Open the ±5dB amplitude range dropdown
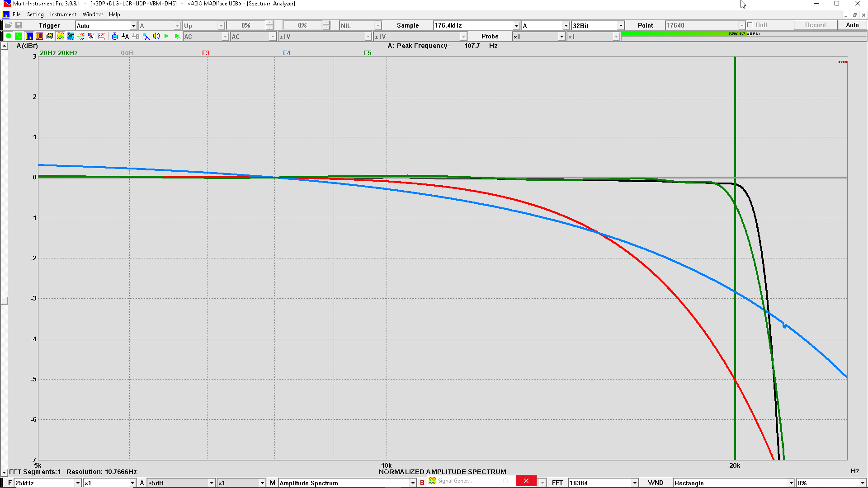This screenshot has height=488, width=868. coord(181,483)
